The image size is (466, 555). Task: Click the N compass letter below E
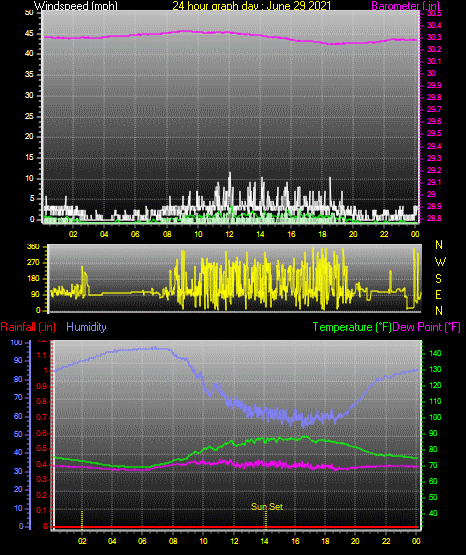click(439, 311)
